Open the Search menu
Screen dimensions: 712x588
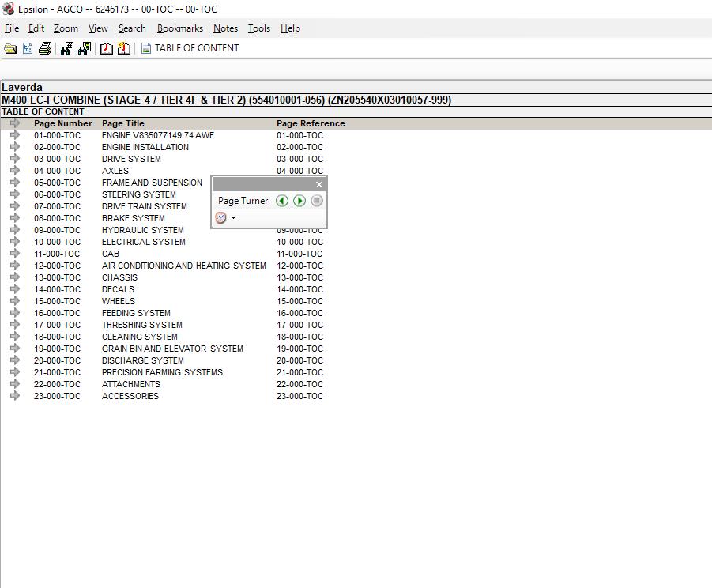[132, 28]
